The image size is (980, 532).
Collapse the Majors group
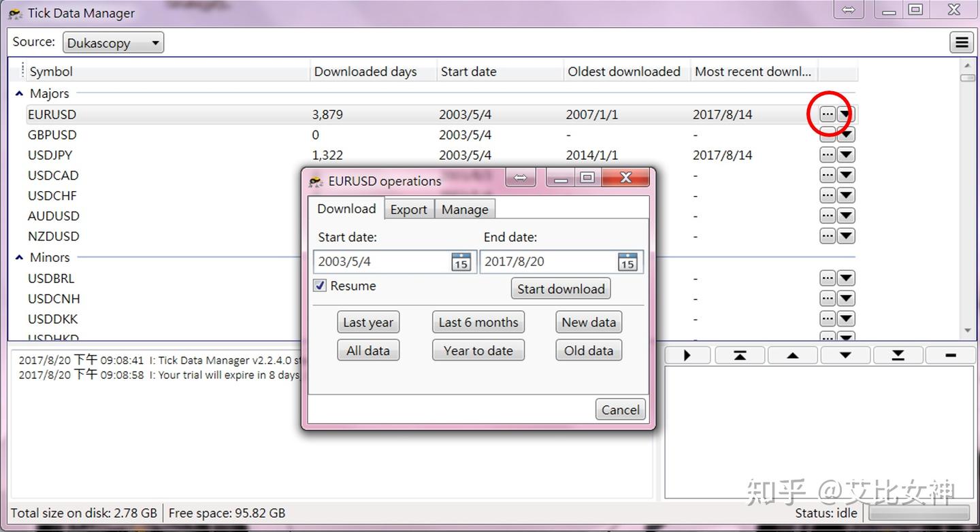coord(19,94)
